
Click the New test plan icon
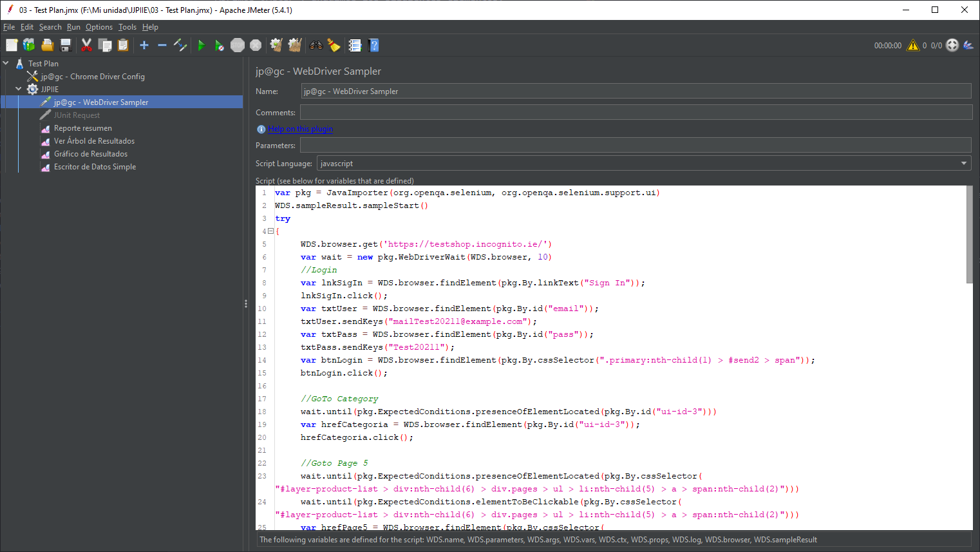12,45
